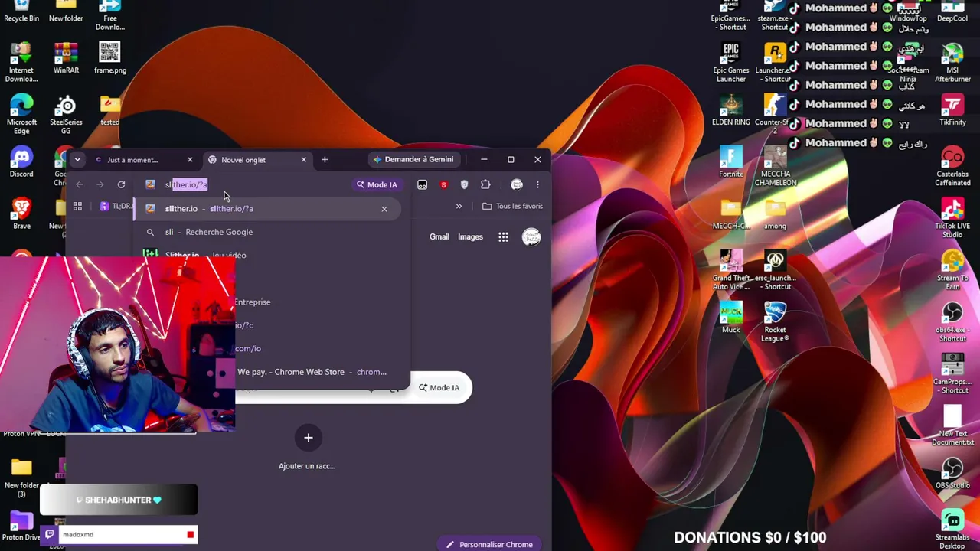Select the Chrome Web Store suggestion
The height and width of the screenshot is (551, 980).
pos(312,372)
